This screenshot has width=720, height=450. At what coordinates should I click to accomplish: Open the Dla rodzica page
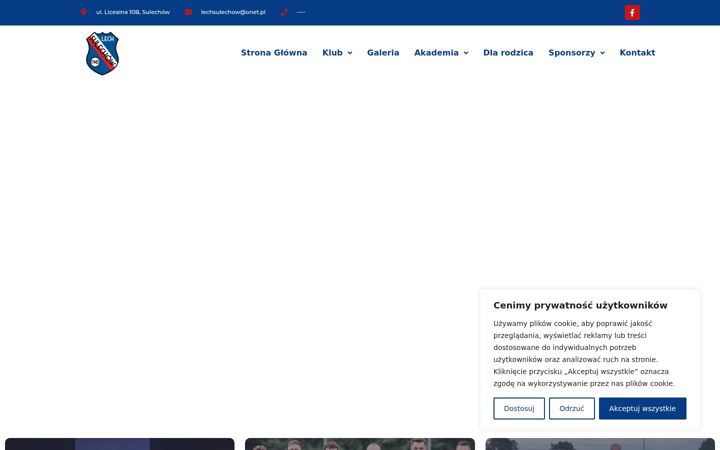coord(508,53)
